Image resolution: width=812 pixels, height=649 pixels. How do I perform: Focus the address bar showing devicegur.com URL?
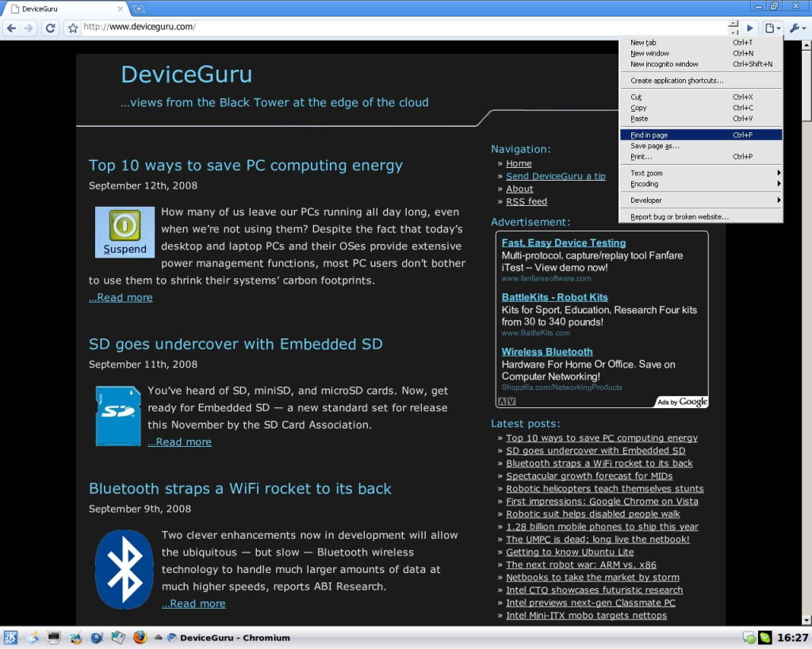pyautogui.click(x=404, y=27)
